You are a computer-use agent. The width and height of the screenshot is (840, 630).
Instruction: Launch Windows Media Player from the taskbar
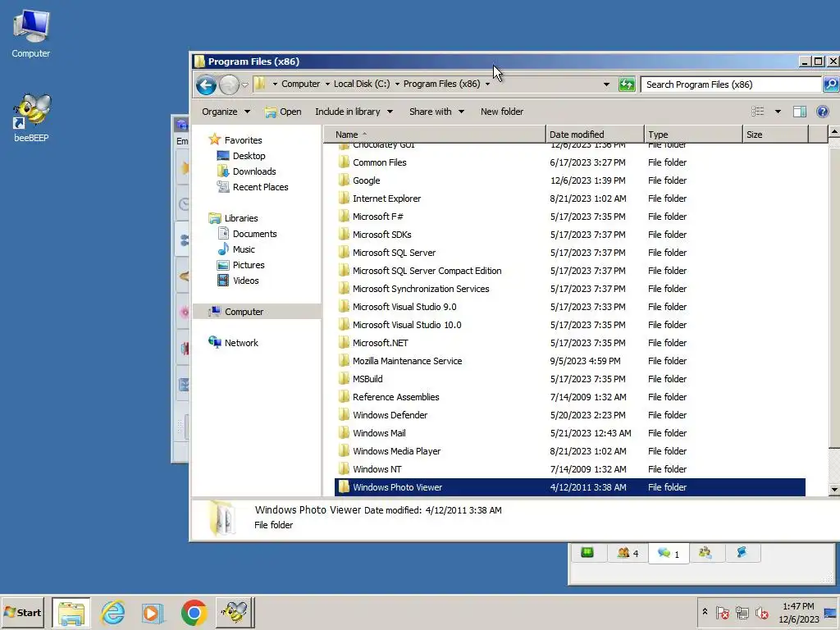pos(153,613)
